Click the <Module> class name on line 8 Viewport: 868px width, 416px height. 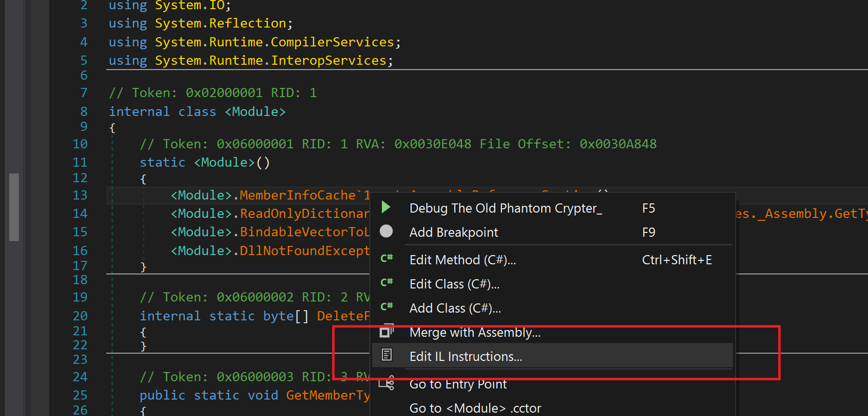point(255,112)
